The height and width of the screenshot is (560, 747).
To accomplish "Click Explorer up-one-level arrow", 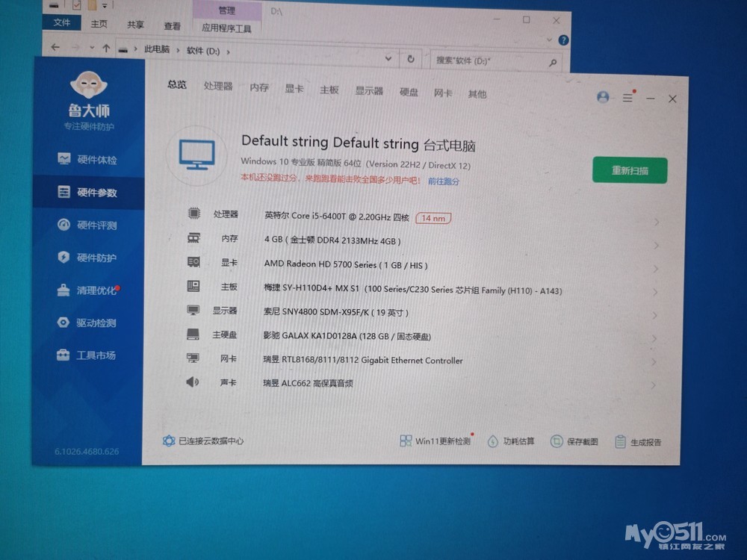I will coord(106,48).
